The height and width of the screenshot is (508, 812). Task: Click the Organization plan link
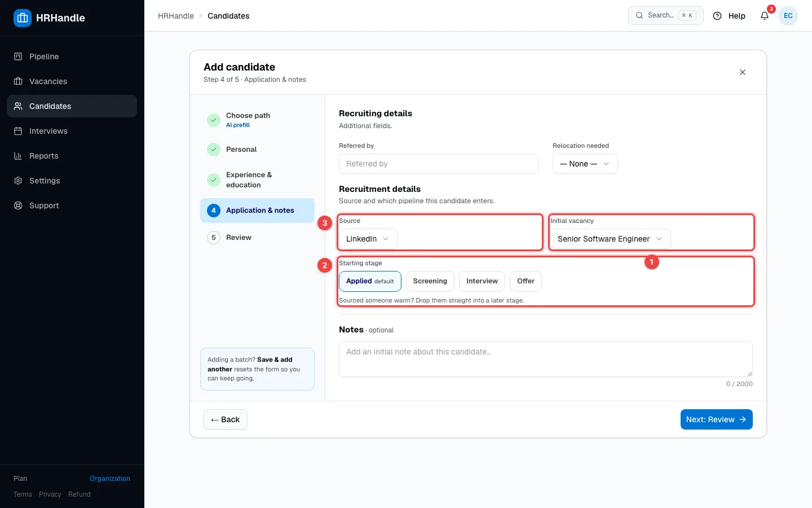[x=110, y=479]
